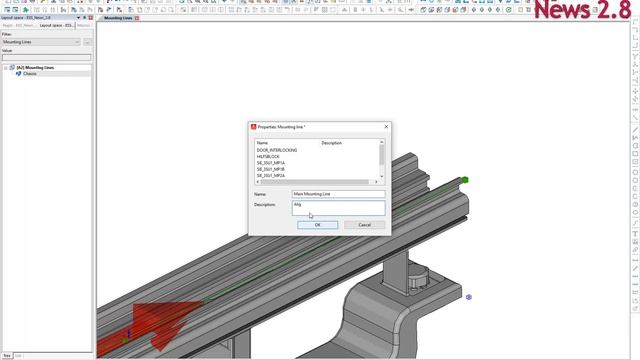Cancel the mounting line properties dialog
Viewport: 640px width, 360px height.
pyautogui.click(x=364, y=225)
